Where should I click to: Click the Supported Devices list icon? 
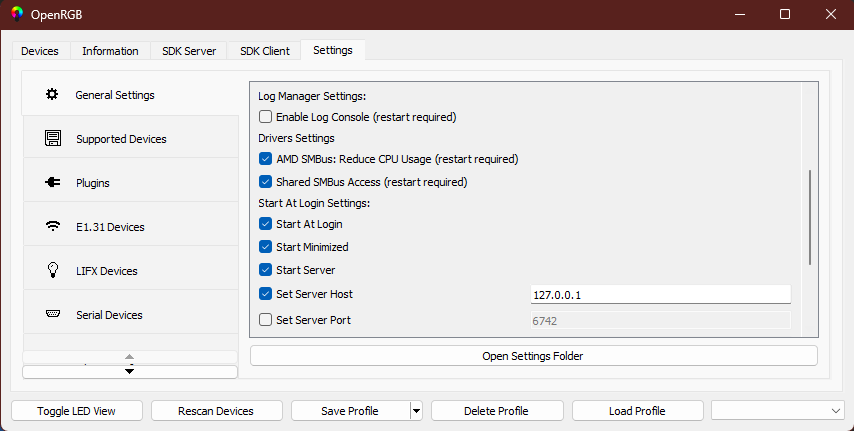53,138
